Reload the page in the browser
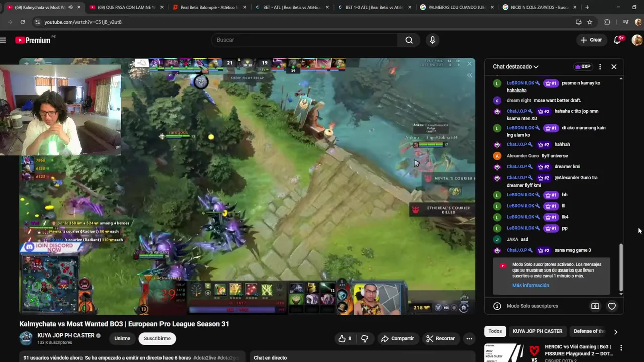This screenshot has height=362, width=644. pyautogui.click(x=23, y=22)
